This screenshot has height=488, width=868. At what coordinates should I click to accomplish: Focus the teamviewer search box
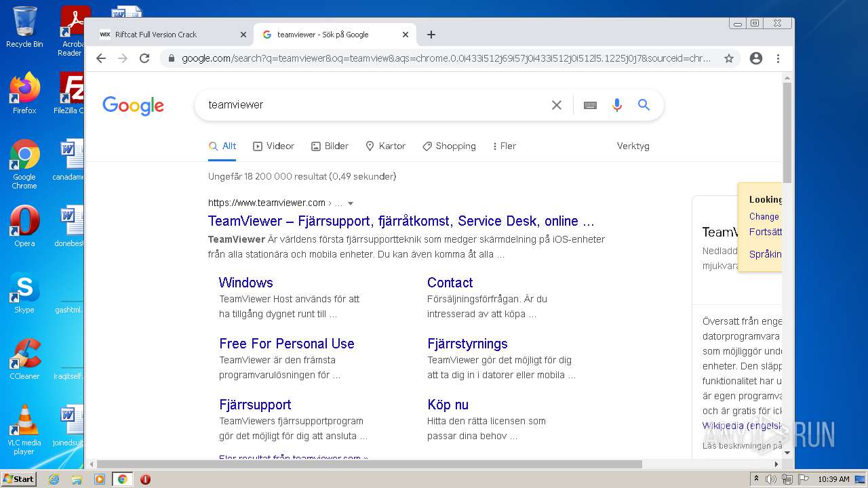point(373,105)
